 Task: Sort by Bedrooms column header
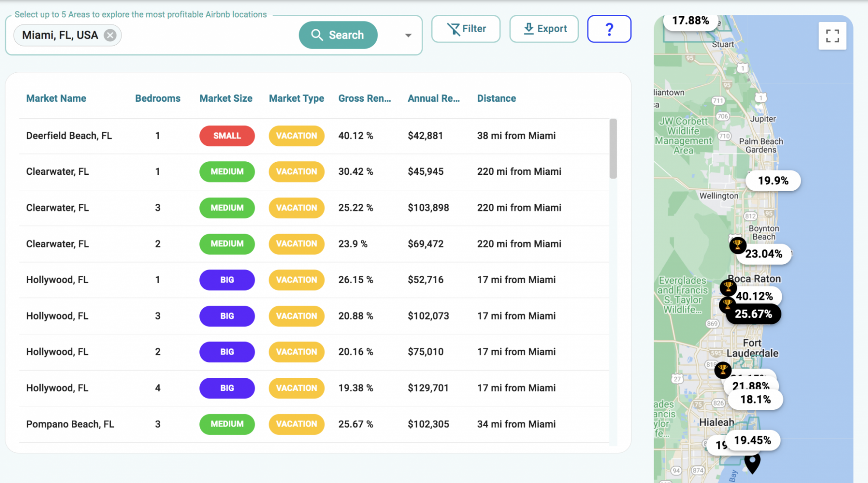tap(158, 98)
